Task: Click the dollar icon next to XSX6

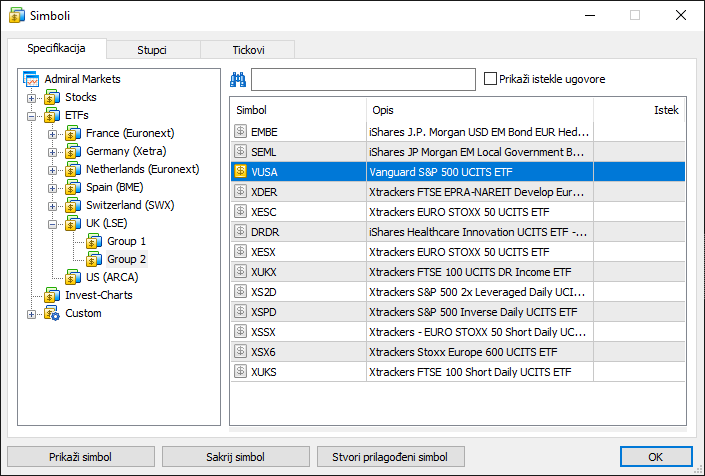Action: point(241,351)
